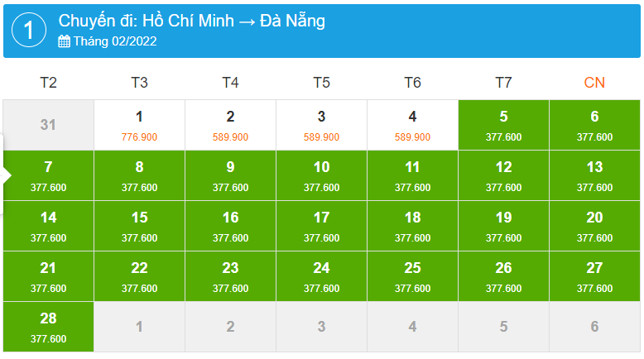Click greyed-out January 31 cell

click(48, 125)
